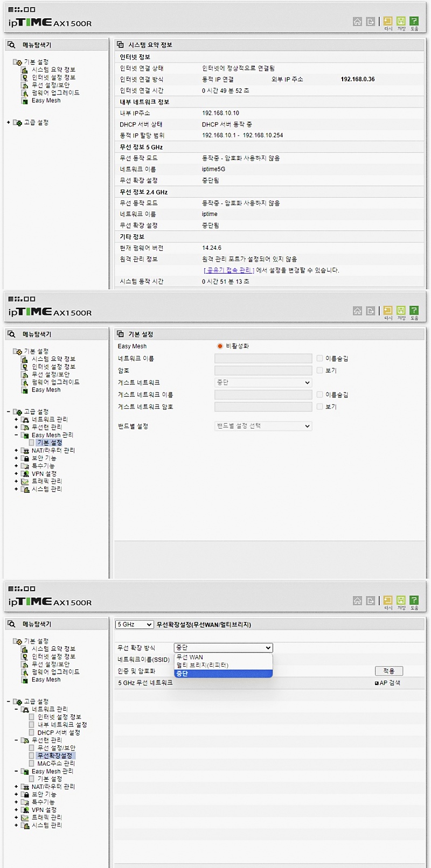Open the 공유기 접속 관리 link
Viewport: 431px width, 868px height.
[x=229, y=270]
